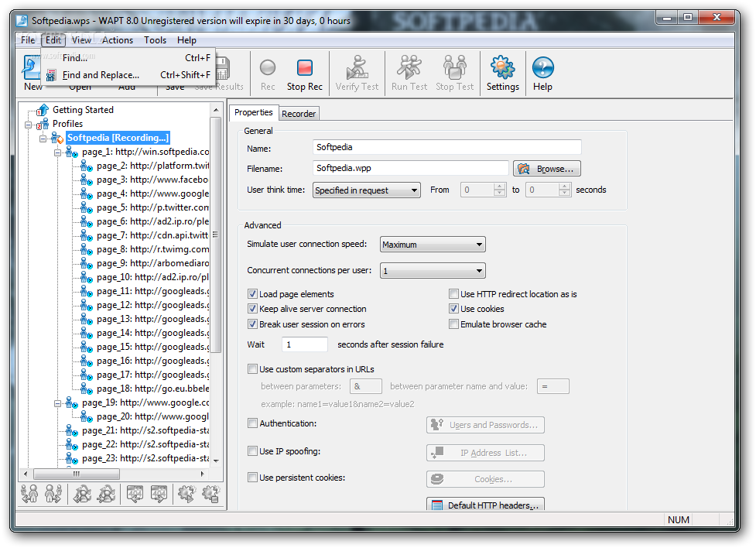Screen dimensions: 756x548
Task: Click the gear with stop square icon
Action: [210, 494]
